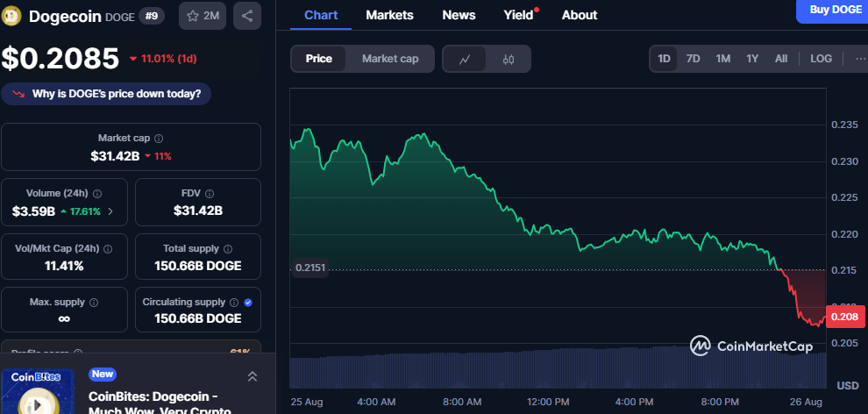The height and width of the screenshot is (414, 868).
Task: Click the $0.2085 price value
Action: (x=60, y=59)
